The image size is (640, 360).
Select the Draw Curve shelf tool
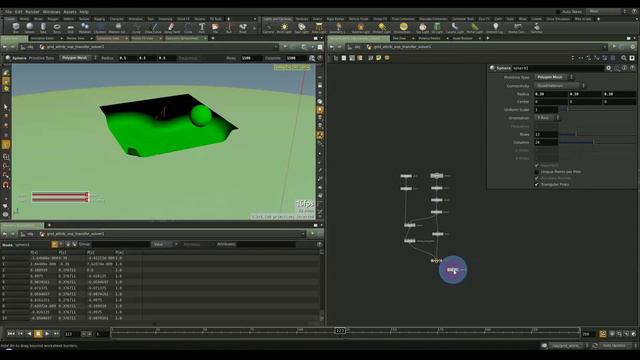click(x=153, y=28)
